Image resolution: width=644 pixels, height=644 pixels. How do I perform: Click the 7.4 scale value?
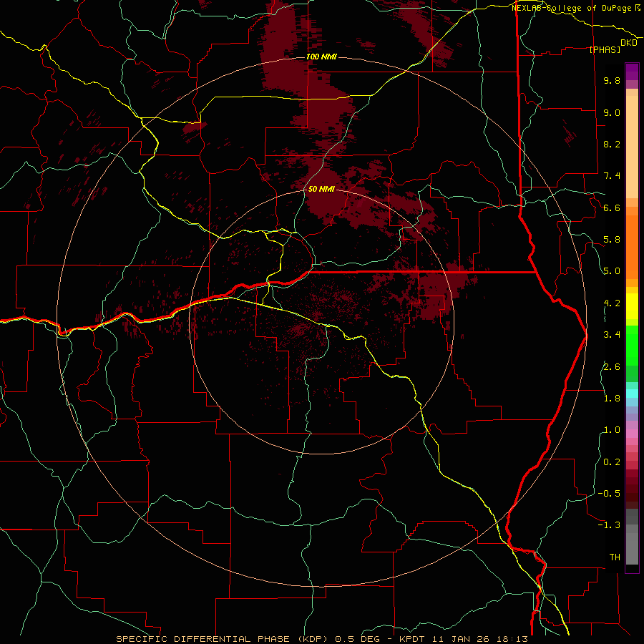pos(612,176)
